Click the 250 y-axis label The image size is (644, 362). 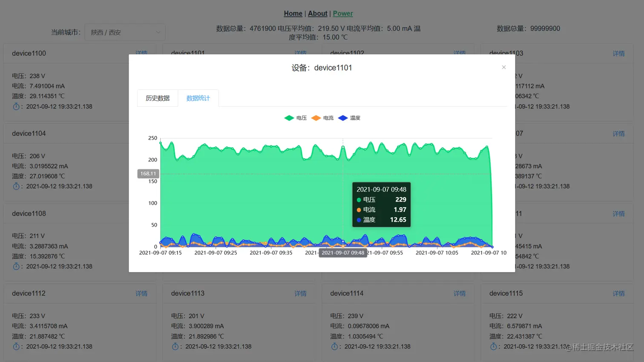point(152,138)
